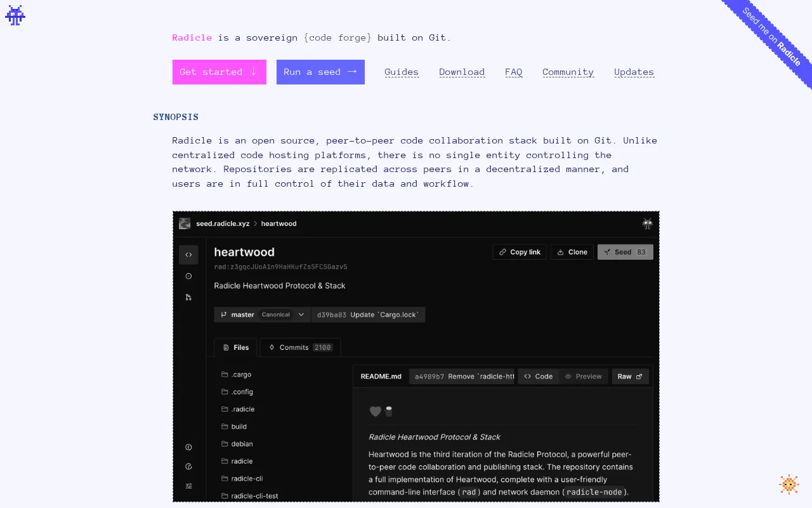Toggle the Seed button showing 83
Viewport: 812px width, 508px height.
pyautogui.click(x=625, y=252)
